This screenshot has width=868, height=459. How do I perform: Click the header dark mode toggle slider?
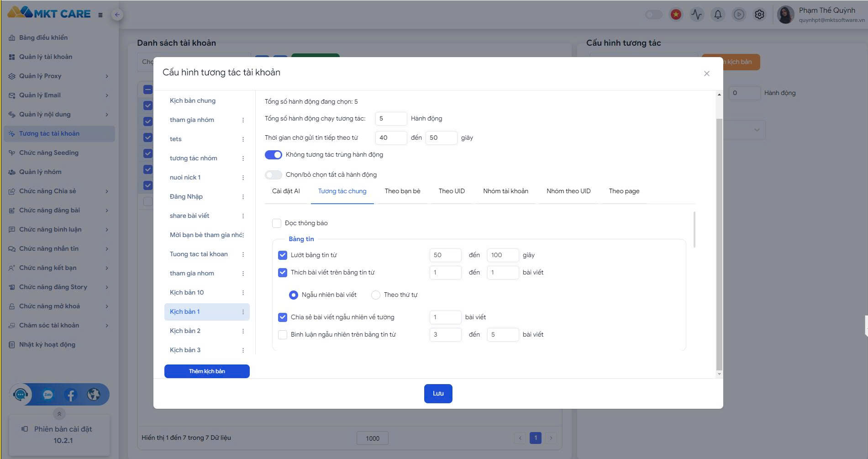[x=653, y=15]
